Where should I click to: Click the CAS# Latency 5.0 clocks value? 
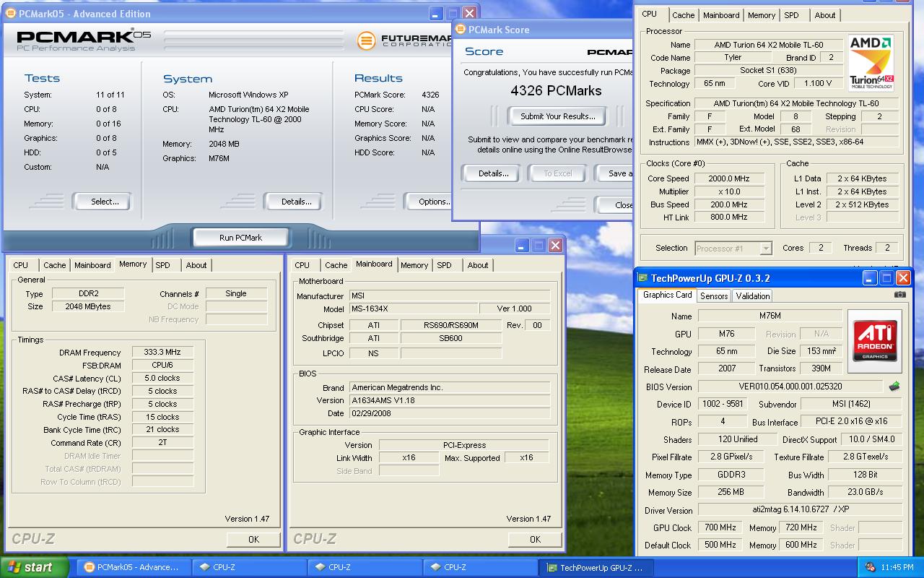pyautogui.click(x=162, y=378)
